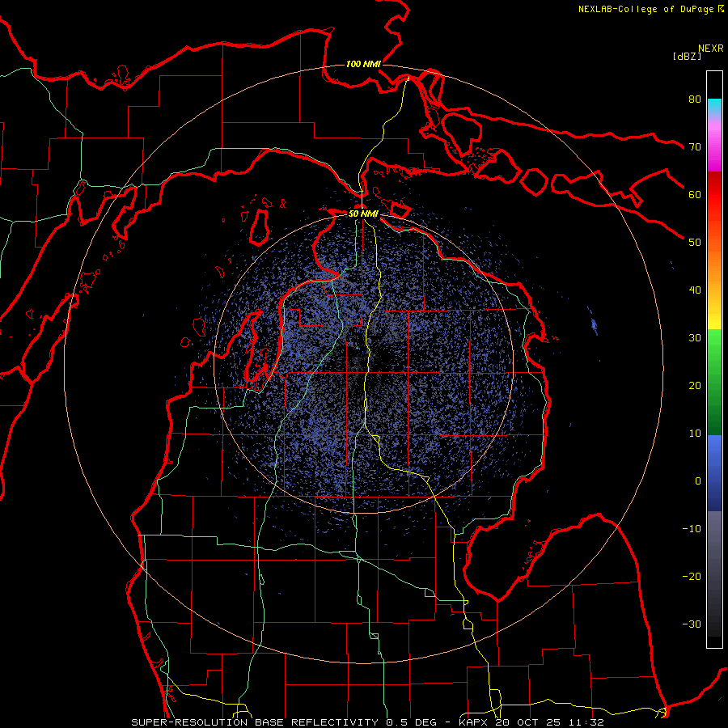Screen dimensions: 728x728
Task: Click the bright green segment of the color bar
Action: (x=714, y=346)
